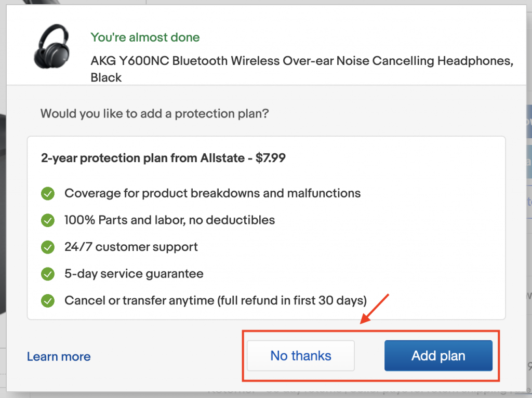The image size is (532, 398).
Task: Click the "100% Parts and labor, no deductibles" text
Action: pyautogui.click(x=169, y=220)
